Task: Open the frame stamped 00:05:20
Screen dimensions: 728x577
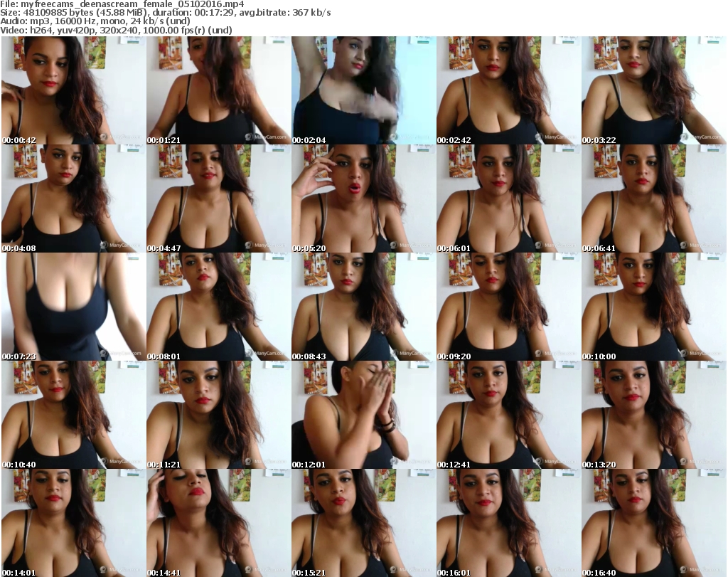Action: coord(363,198)
